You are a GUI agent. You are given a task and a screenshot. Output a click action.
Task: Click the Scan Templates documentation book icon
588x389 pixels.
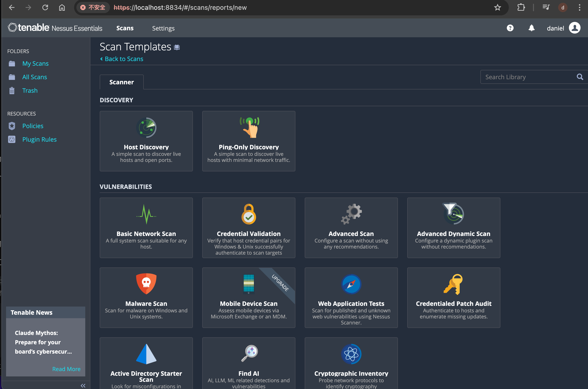(x=177, y=47)
